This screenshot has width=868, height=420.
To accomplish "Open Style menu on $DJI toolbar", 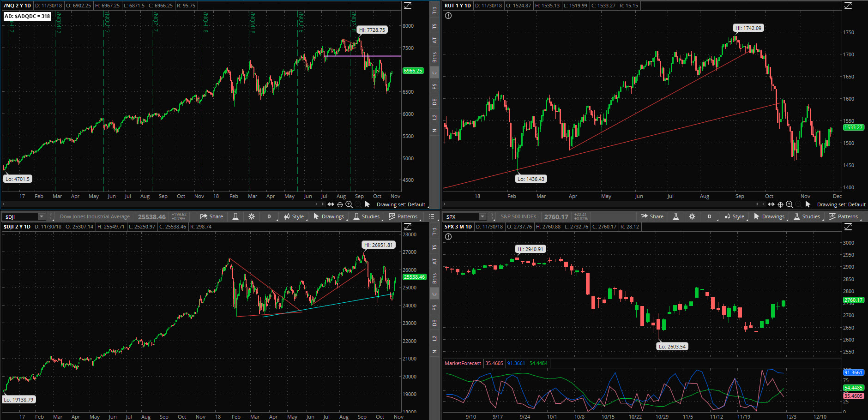I will pyautogui.click(x=294, y=216).
